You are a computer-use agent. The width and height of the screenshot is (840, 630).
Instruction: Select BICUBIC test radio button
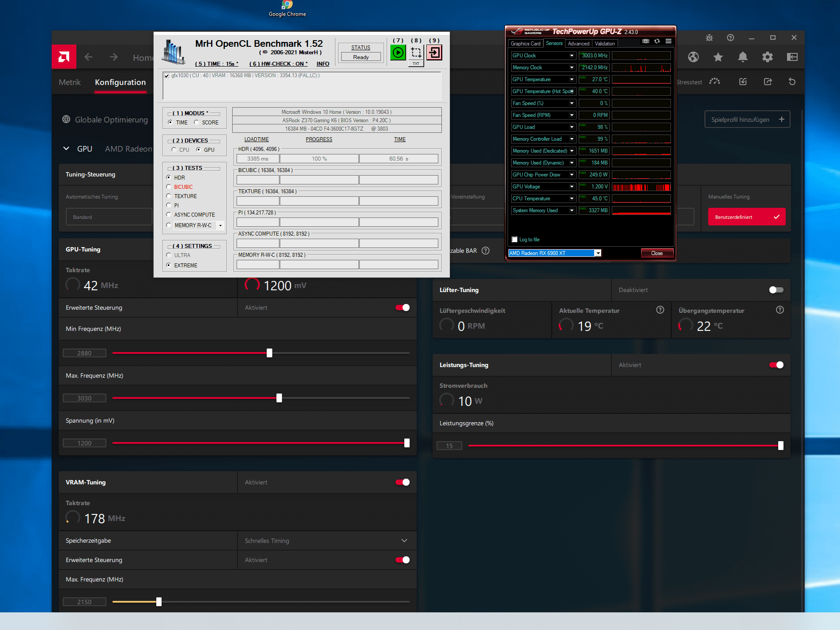coord(168,187)
